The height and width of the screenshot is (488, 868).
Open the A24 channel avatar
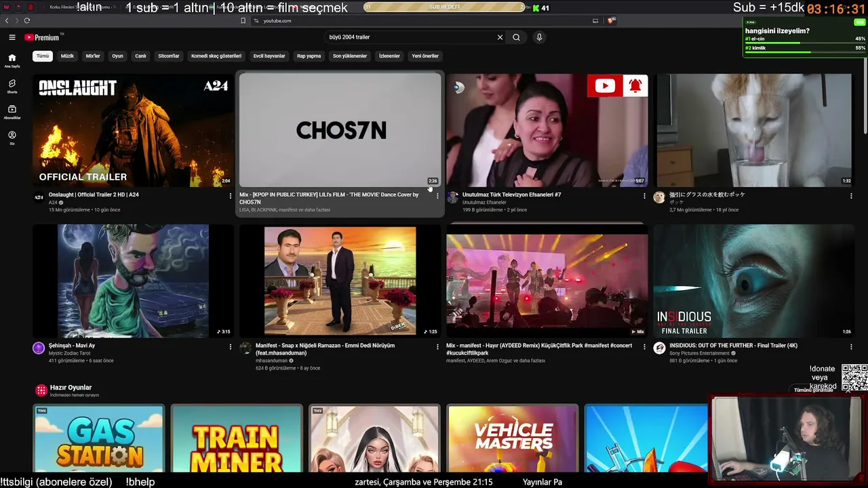click(39, 197)
